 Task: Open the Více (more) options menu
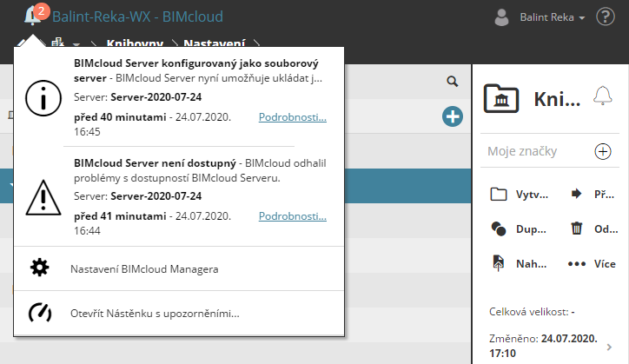click(x=578, y=263)
